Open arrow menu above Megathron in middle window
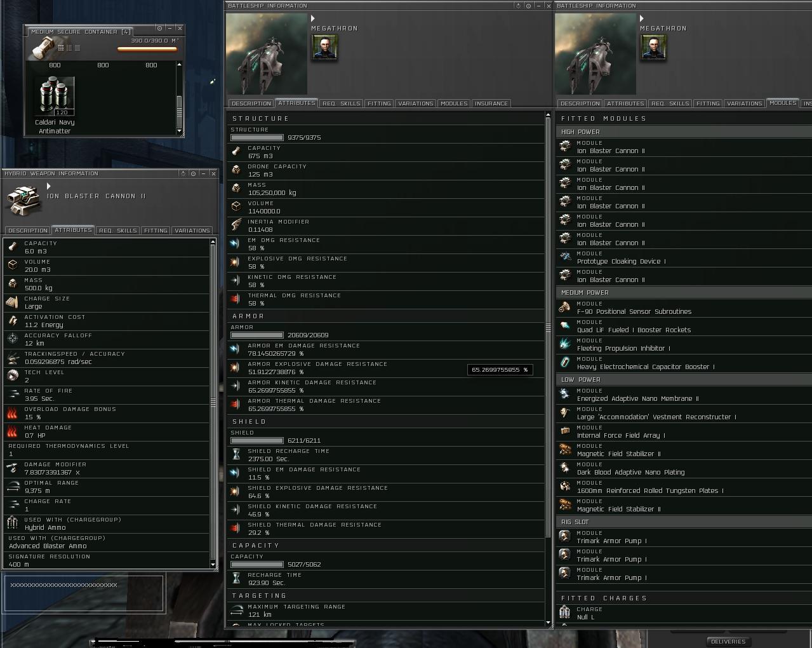 (313, 18)
